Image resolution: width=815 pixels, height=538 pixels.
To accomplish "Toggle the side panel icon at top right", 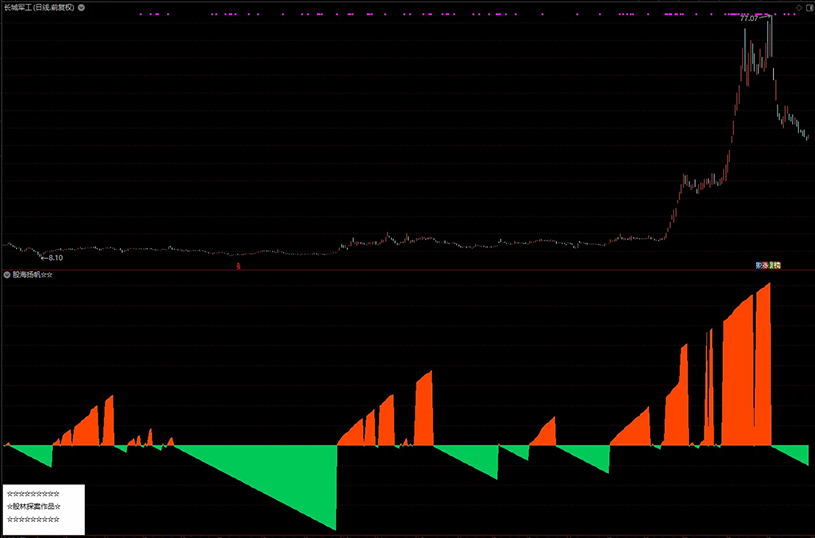I will coord(808,7).
